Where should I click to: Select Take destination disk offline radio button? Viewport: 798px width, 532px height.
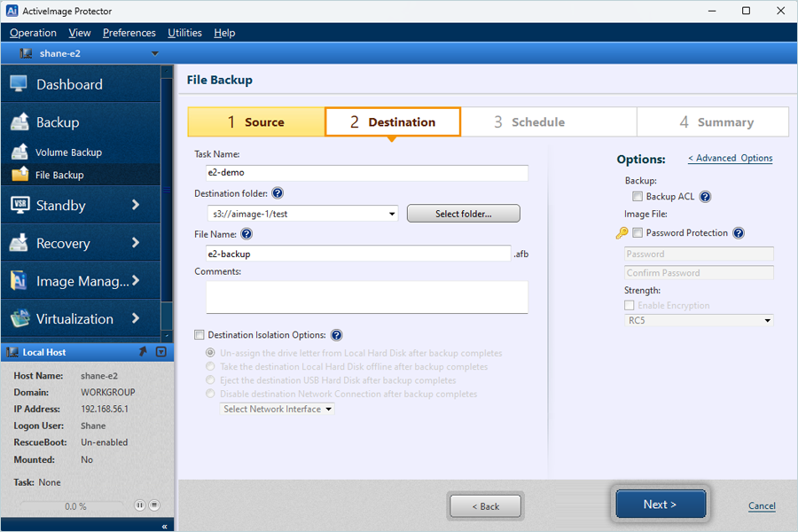coord(210,366)
